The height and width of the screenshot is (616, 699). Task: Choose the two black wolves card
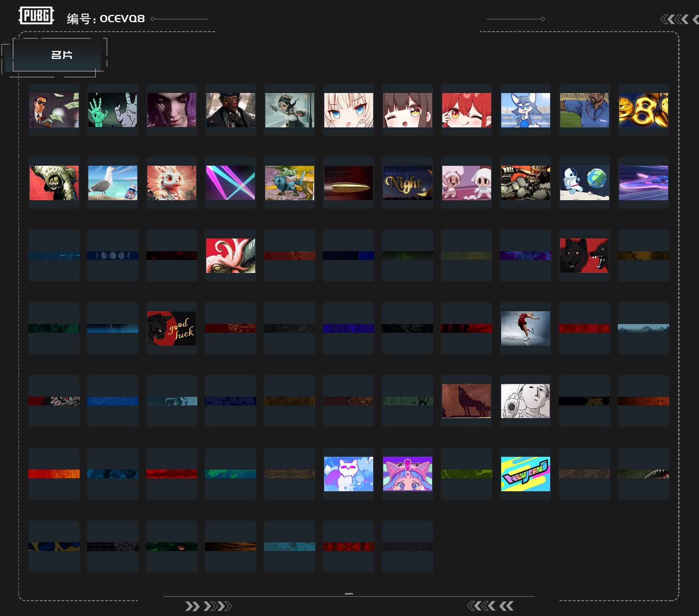(x=585, y=255)
